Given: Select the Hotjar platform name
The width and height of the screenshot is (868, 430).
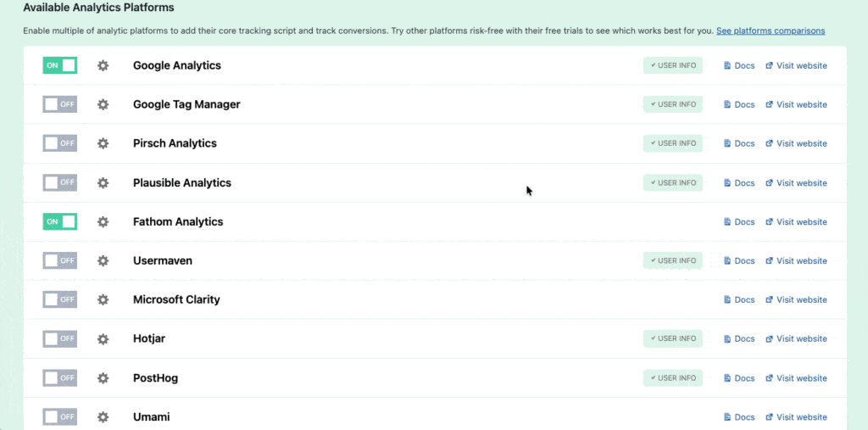Looking at the screenshot, I should [149, 338].
